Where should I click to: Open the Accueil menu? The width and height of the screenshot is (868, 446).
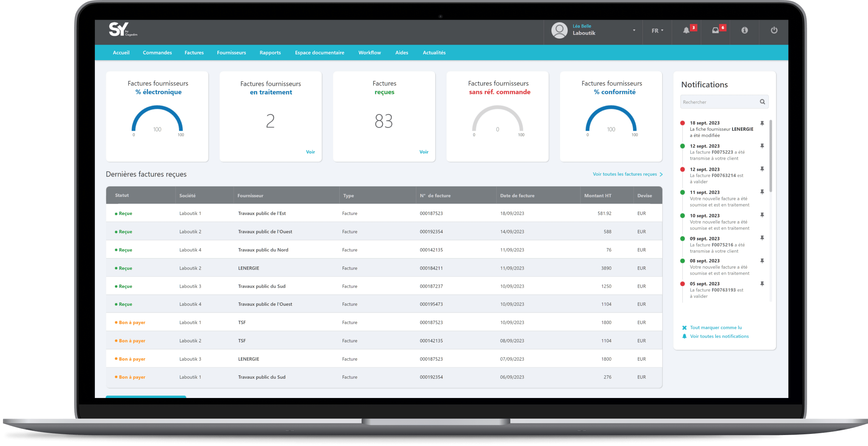tap(121, 53)
